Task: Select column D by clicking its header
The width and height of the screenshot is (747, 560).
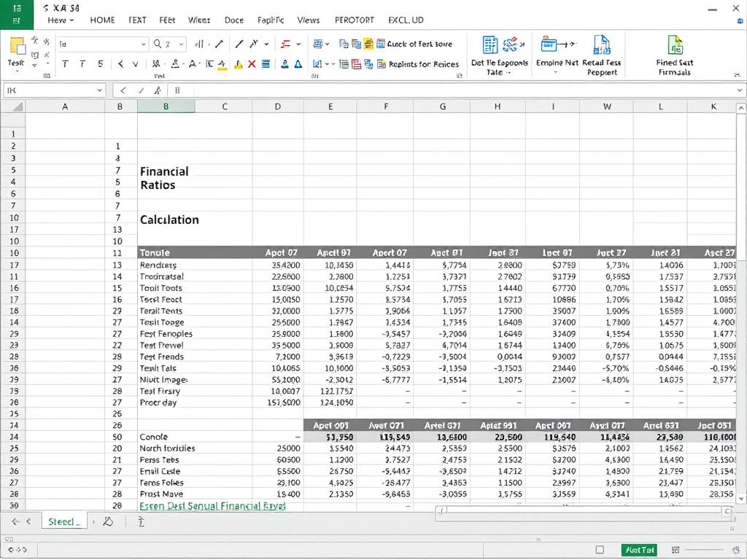Action: click(x=277, y=106)
